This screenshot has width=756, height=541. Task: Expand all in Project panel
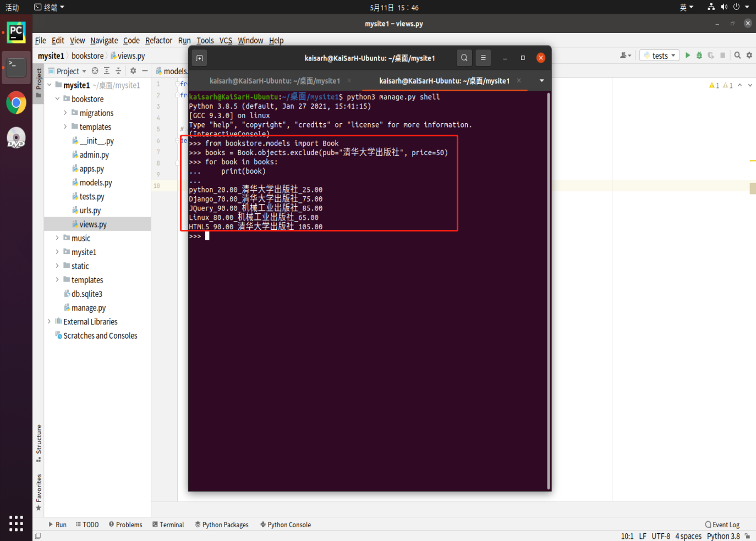pyautogui.click(x=107, y=71)
